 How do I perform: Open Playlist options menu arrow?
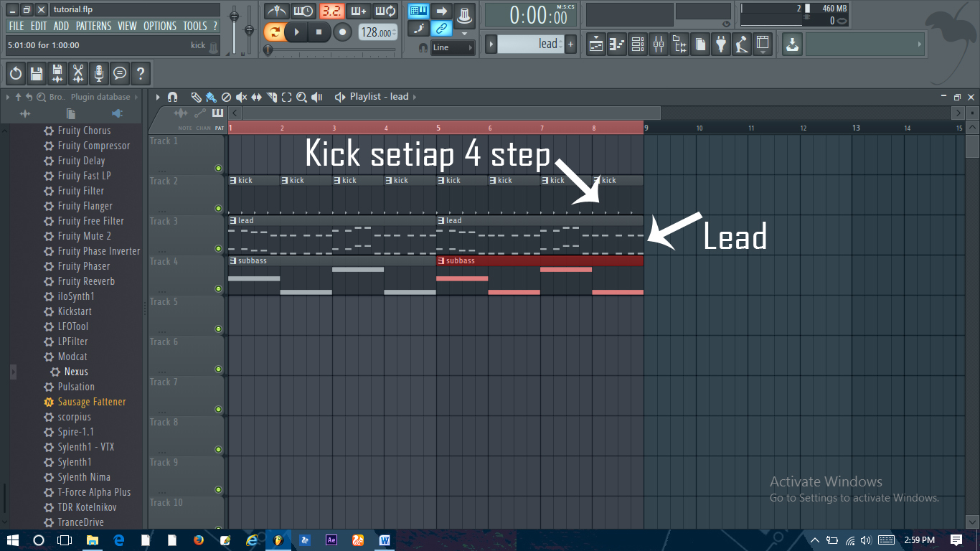pyautogui.click(x=158, y=97)
